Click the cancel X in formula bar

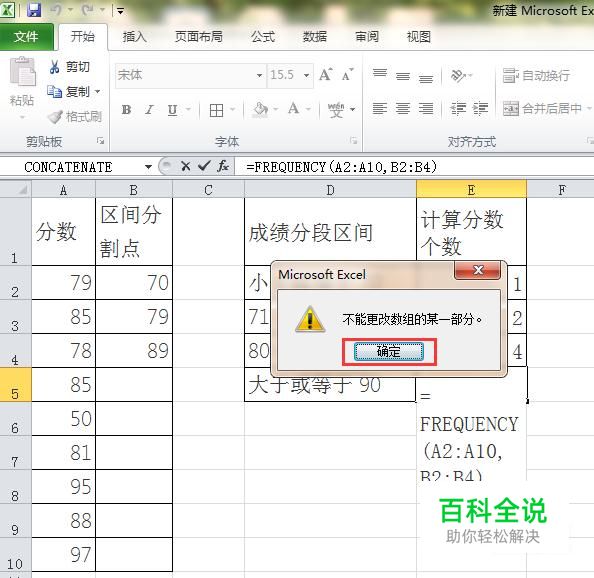[186, 166]
